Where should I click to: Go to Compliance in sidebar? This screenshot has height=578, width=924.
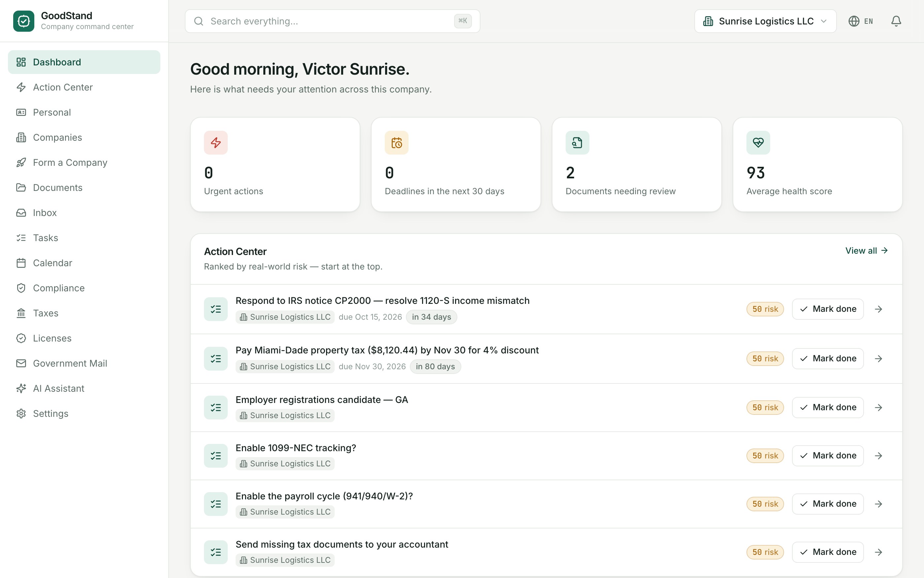[84, 288]
